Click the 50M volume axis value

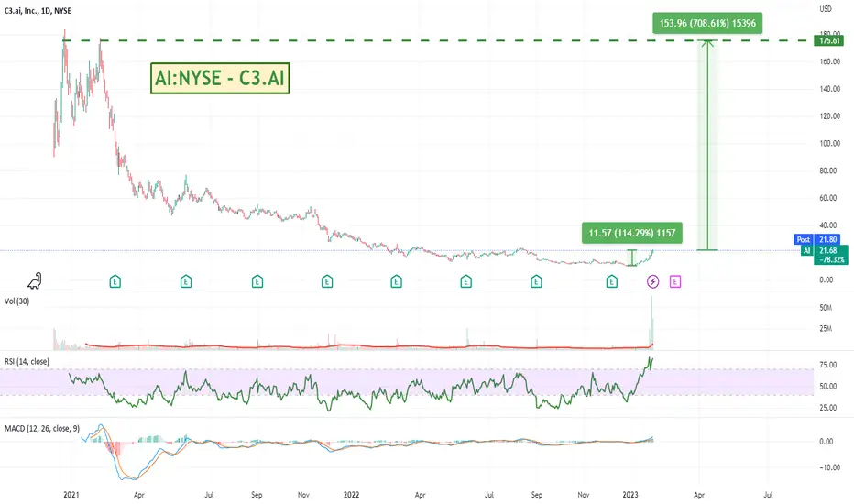(826, 308)
